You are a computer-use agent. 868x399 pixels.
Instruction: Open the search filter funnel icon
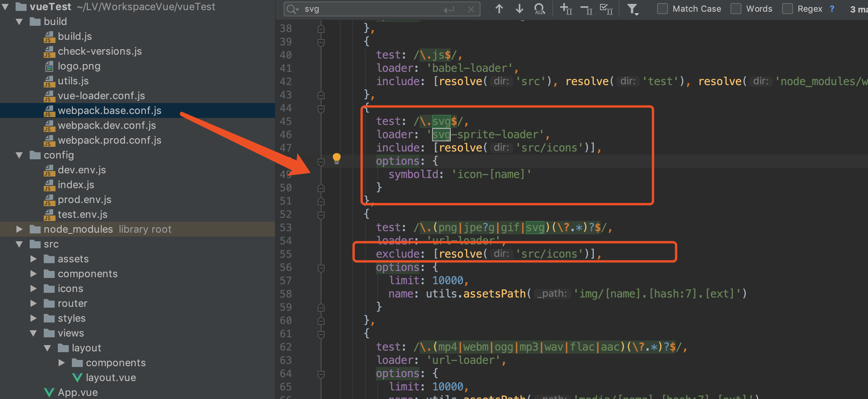[x=633, y=9]
